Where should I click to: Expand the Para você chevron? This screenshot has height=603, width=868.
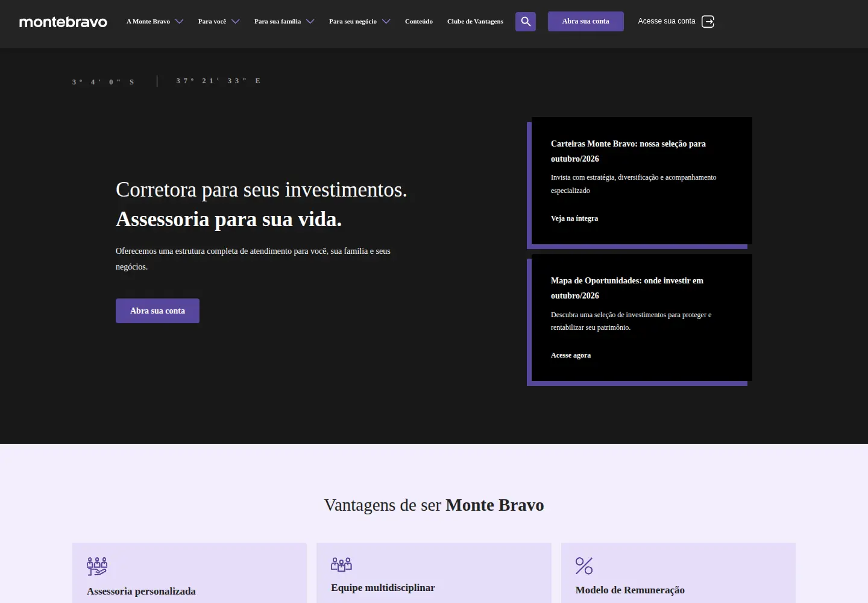[x=236, y=22]
